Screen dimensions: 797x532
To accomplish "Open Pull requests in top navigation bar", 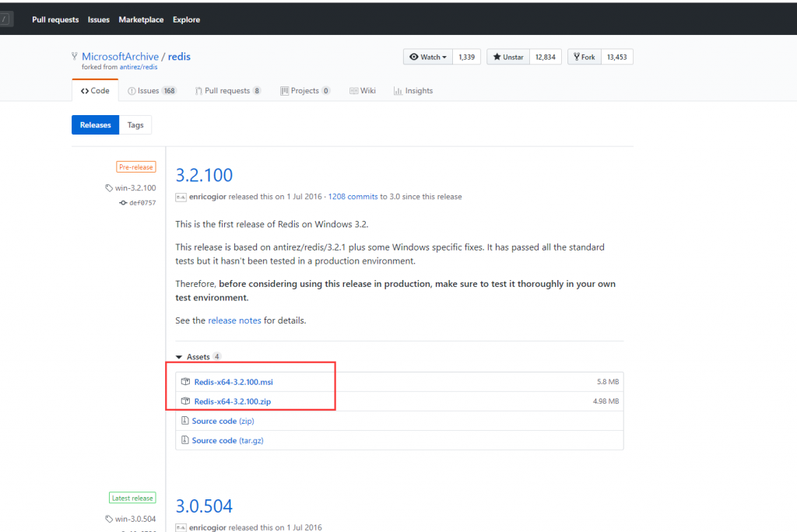I will click(x=55, y=19).
